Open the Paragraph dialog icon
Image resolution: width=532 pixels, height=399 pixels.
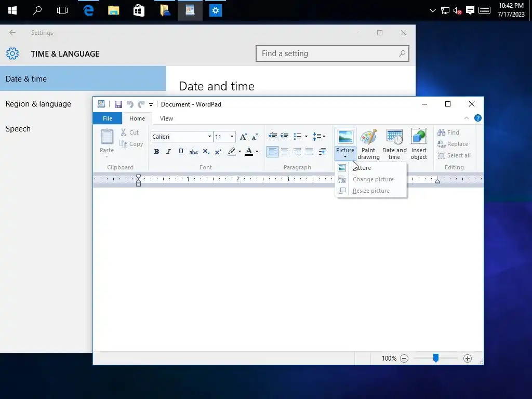[322, 152]
